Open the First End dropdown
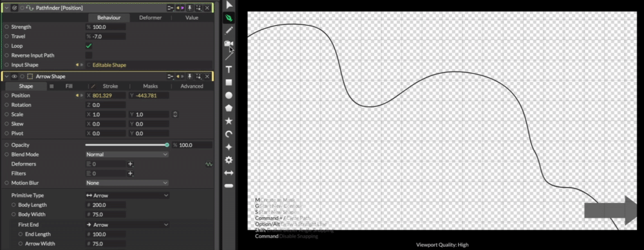The height and width of the screenshot is (250, 644). (128, 225)
